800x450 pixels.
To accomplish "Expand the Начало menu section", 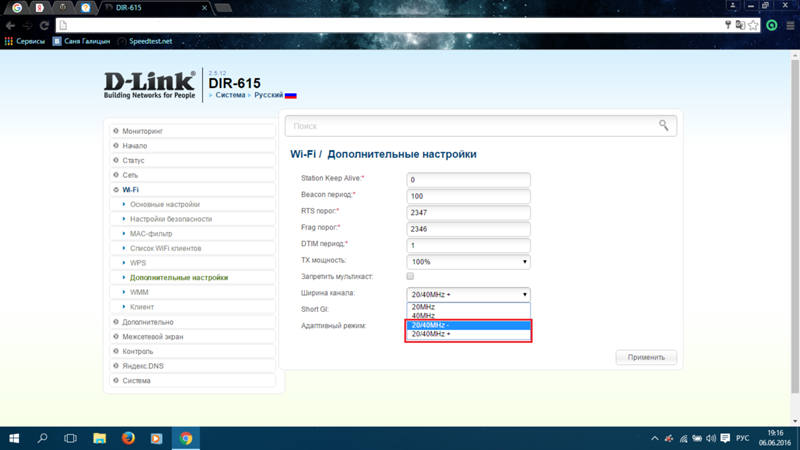I will coord(192,146).
